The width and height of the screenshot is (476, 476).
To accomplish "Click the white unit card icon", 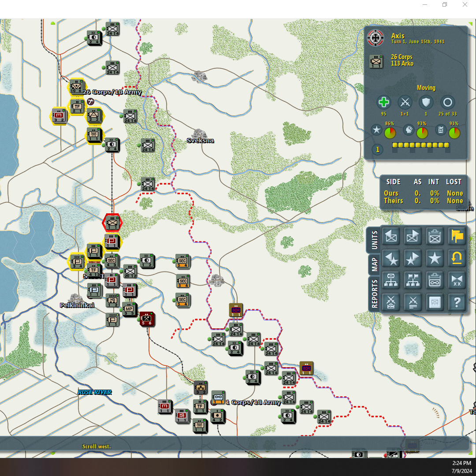I will (x=435, y=302).
